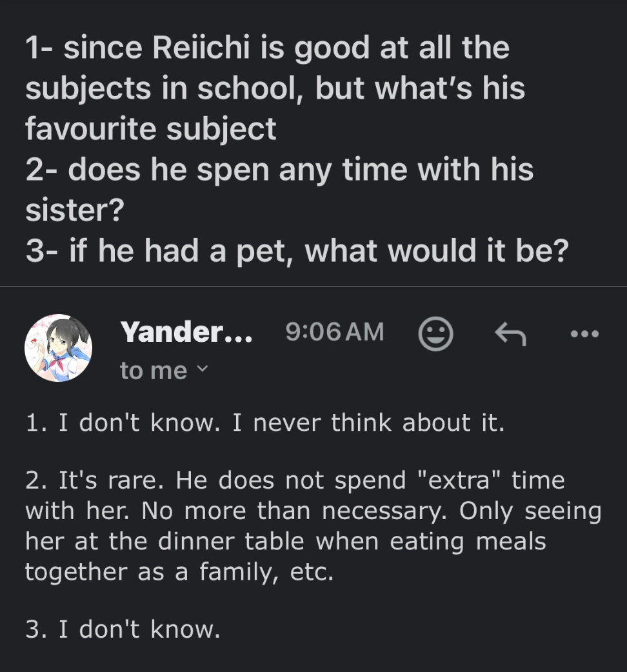Tap question 2 about his sister

pos(279,170)
